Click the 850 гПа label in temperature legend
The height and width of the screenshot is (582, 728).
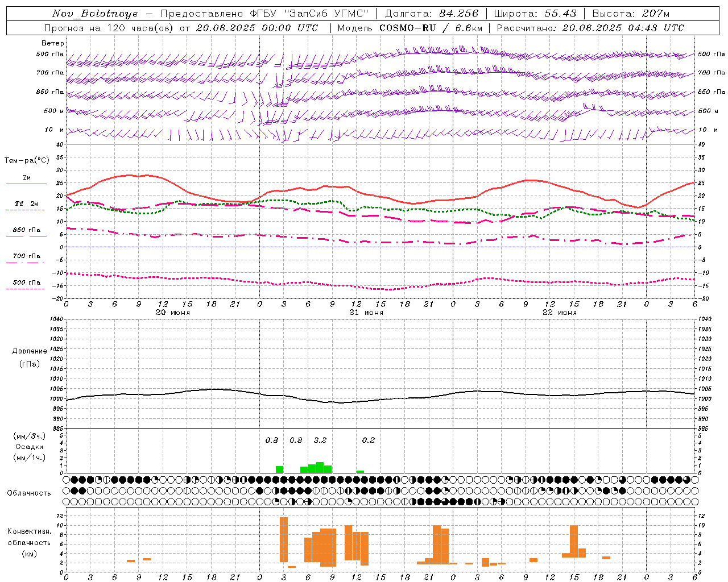click(x=27, y=230)
